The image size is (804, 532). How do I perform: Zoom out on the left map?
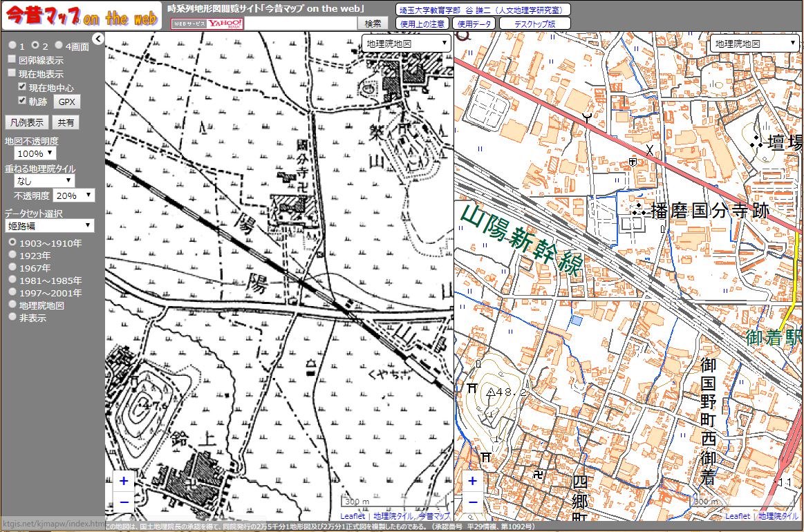pos(124,502)
